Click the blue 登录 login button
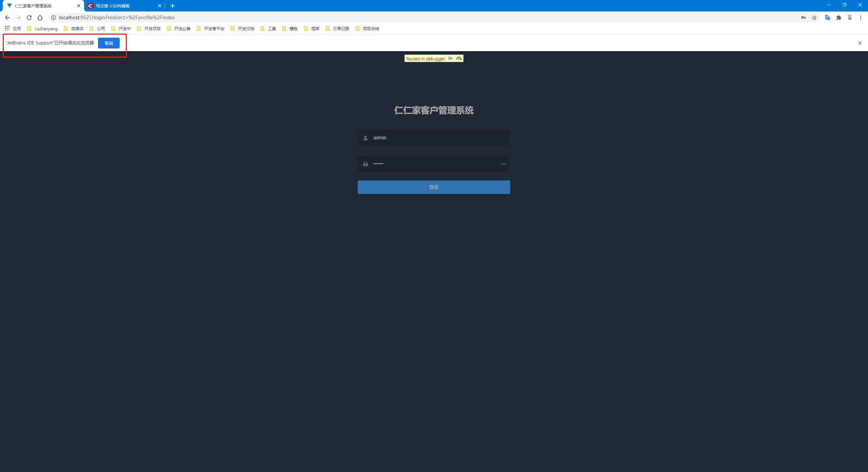 434,187
